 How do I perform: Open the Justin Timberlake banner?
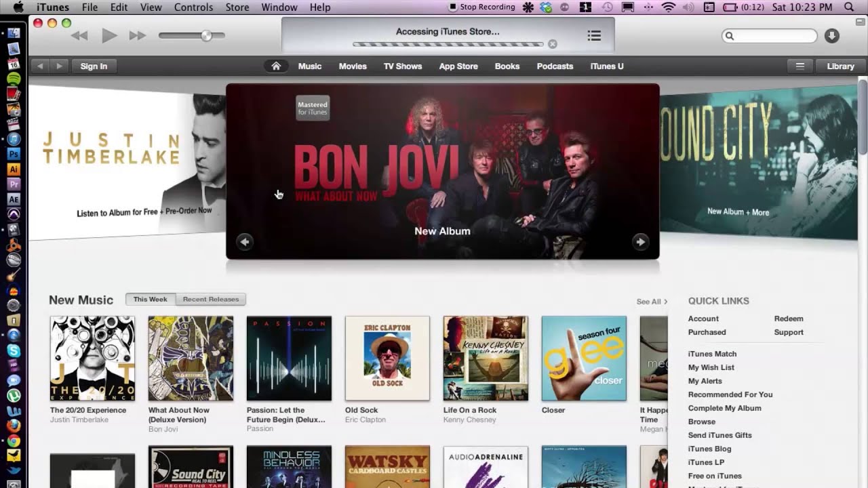[127, 163]
